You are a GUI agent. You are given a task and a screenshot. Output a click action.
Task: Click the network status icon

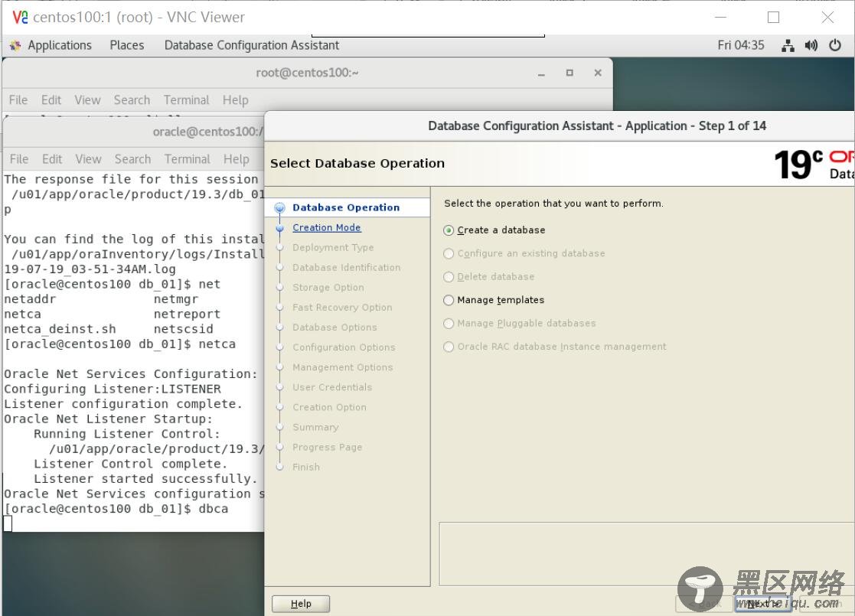point(788,45)
